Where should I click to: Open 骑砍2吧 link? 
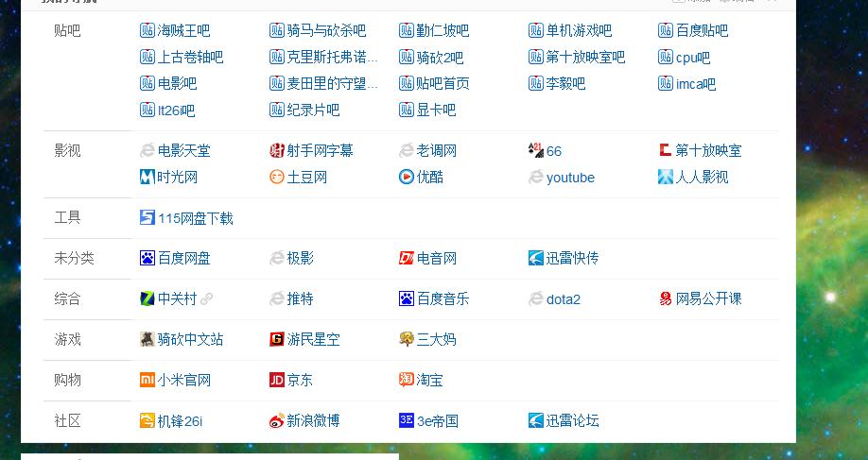point(440,57)
